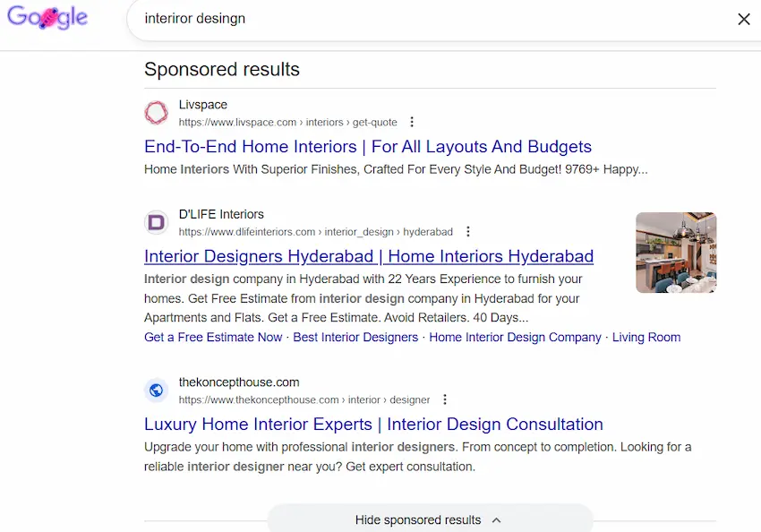Click the Livspace site name text

[203, 105]
